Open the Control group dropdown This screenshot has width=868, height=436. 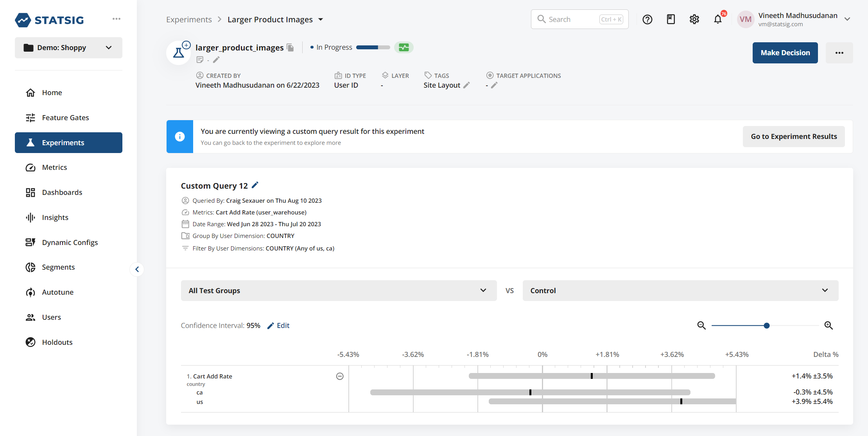tap(680, 290)
